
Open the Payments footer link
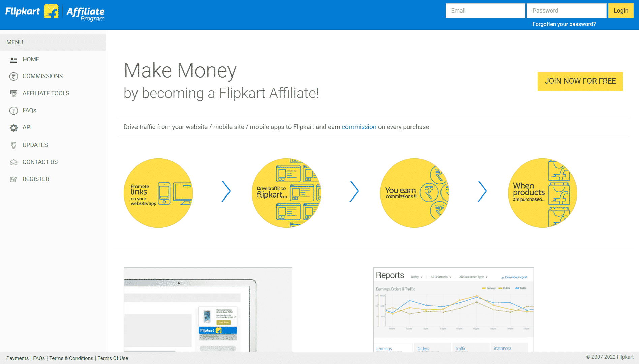point(18,358)
